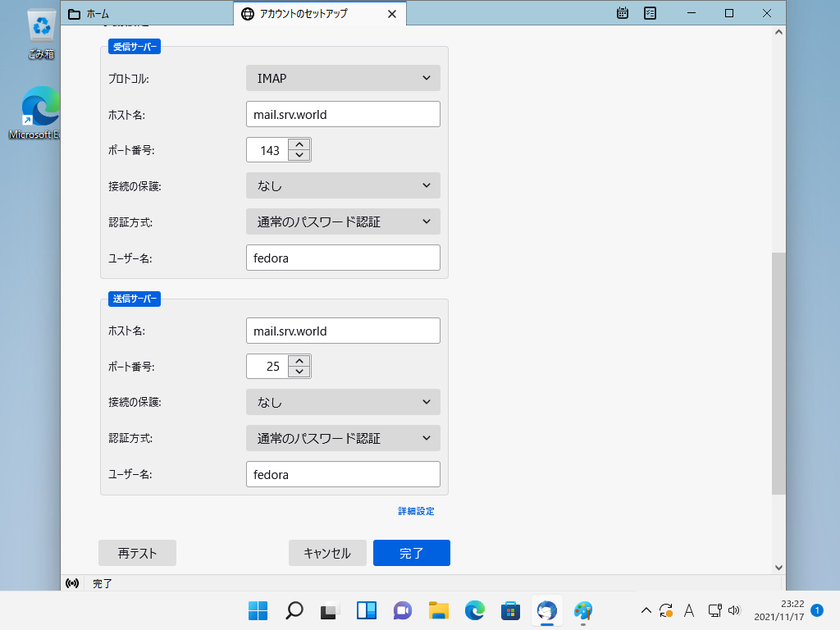Click the online status icon in status bar
Image resolution: width=840 pixels, height=630 pixels.
[72, 583]
